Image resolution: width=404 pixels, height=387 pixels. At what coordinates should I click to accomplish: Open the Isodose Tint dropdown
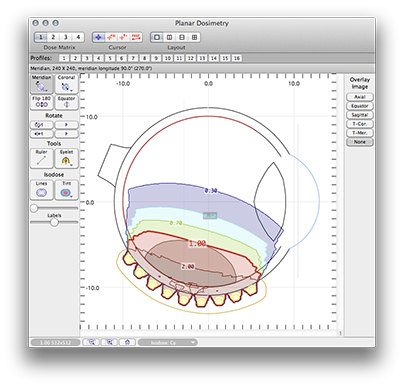[66, 190]
